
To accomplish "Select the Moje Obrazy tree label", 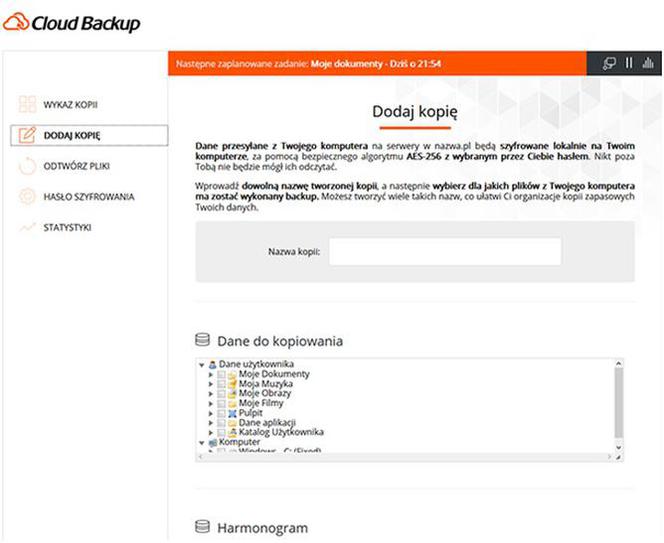I will 265,393.
